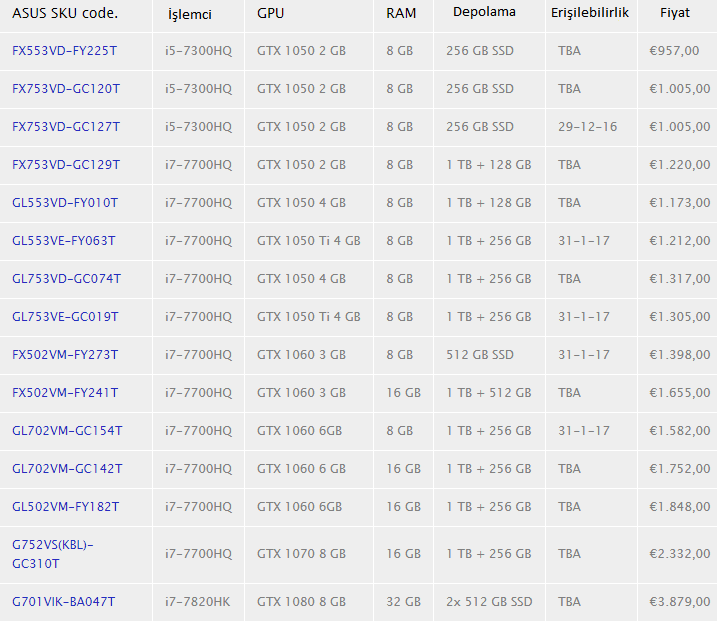The image size is (717, 621).
Task: Click GTX 1060 6GB in GL502VM-FY182T row
Action: coord(300,506)
